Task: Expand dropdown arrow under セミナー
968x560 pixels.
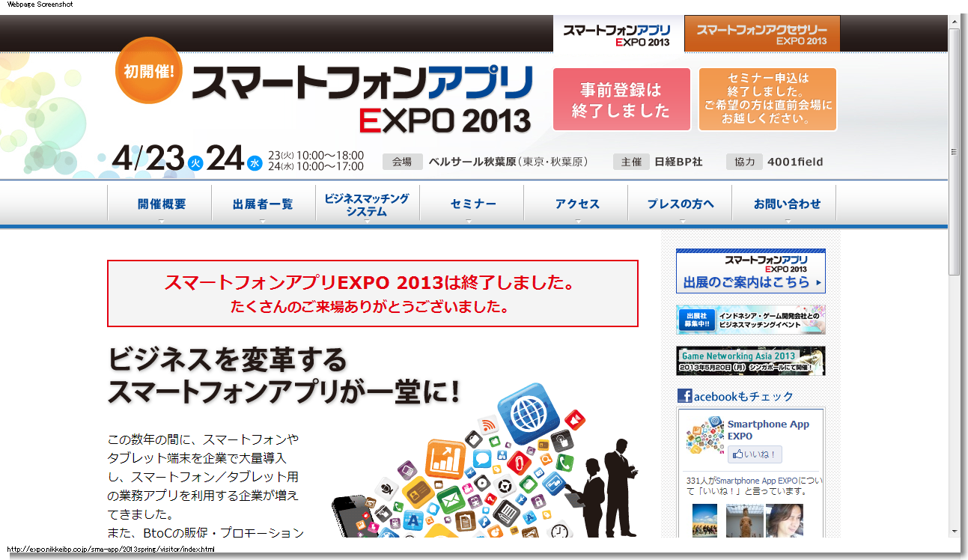Action: [469, 221]
